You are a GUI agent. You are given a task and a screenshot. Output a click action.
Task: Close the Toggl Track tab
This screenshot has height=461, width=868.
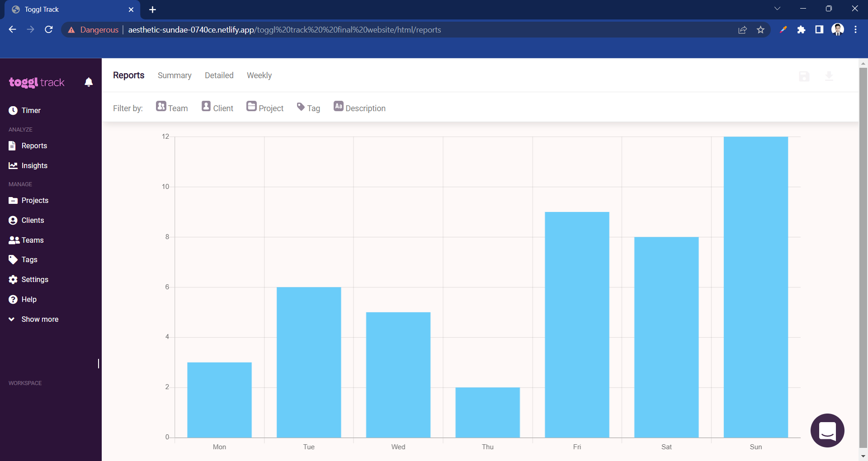point(131,9)
